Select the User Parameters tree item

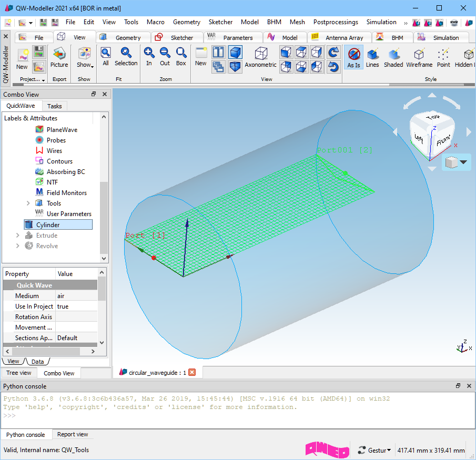point(64,214)
